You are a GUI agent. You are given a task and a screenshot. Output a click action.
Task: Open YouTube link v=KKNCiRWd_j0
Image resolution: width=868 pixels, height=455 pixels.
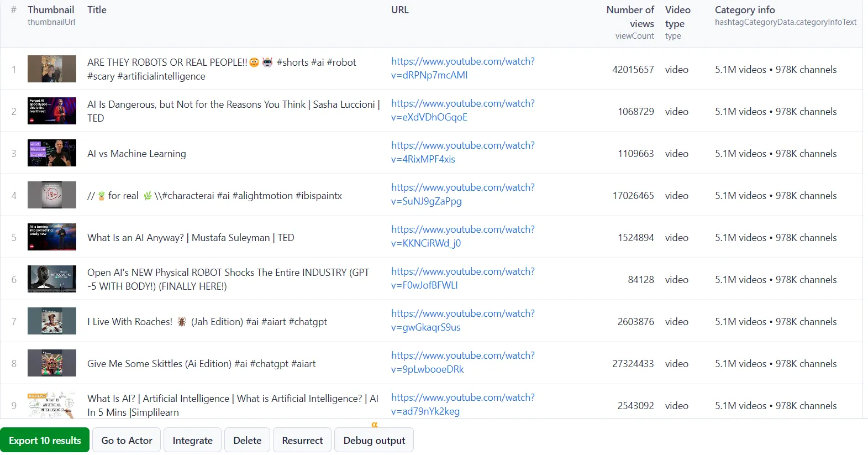[463, 237]
